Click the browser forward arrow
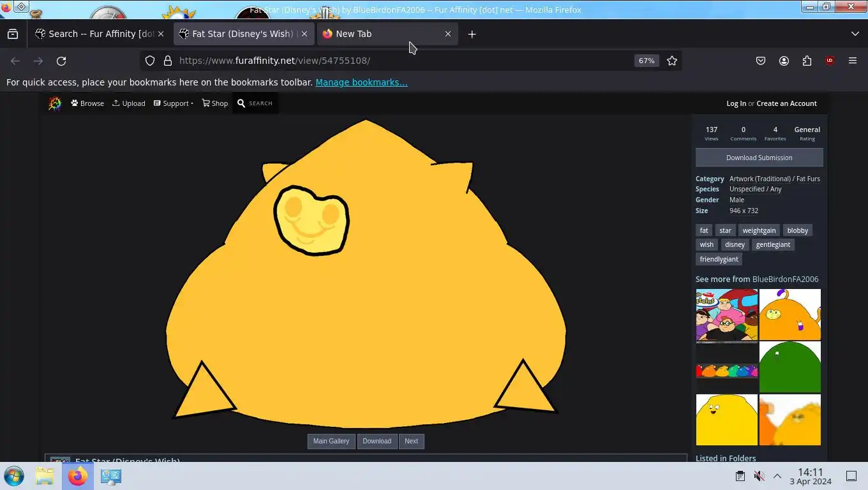The height and width of the screenshot is (490, 868). pyautogui.click(x=38, y=61)
